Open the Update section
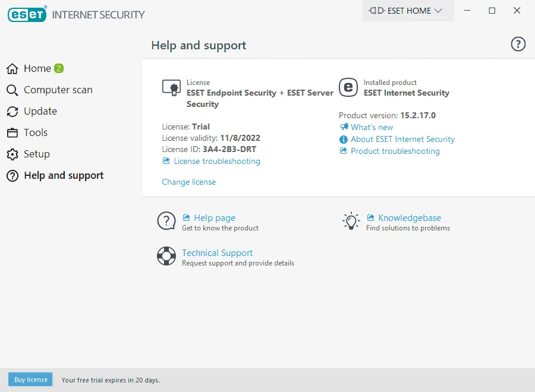535x392 pixels. point(40,111)
